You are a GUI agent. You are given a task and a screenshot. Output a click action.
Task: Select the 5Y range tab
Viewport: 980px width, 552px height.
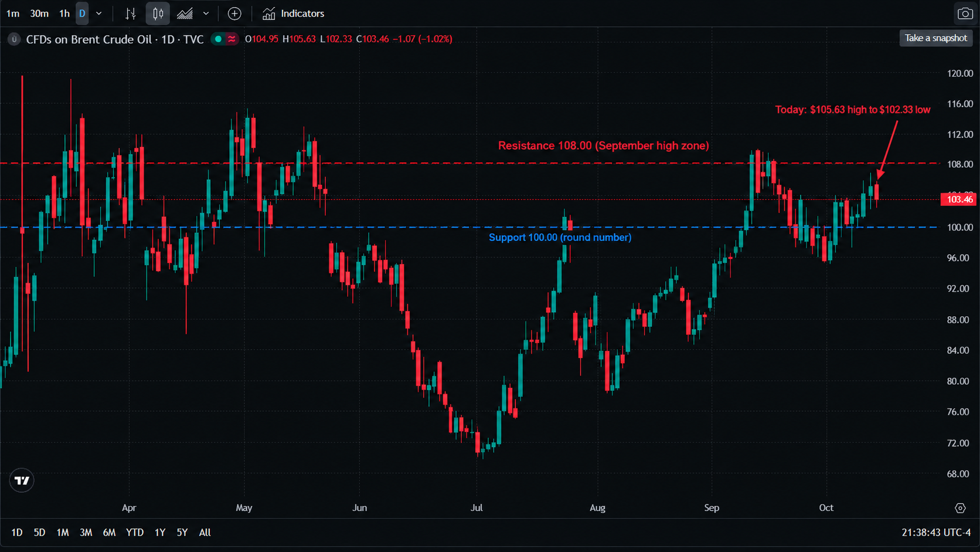pos(182,533)
